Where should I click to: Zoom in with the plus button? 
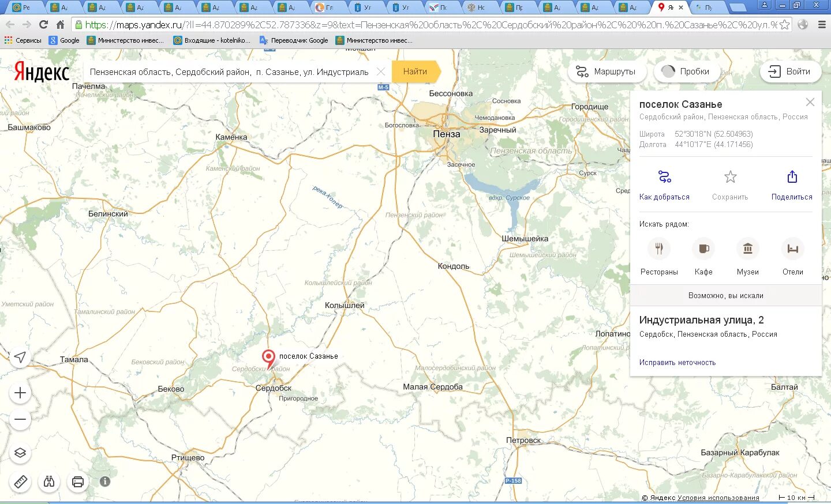coord(20,393)
